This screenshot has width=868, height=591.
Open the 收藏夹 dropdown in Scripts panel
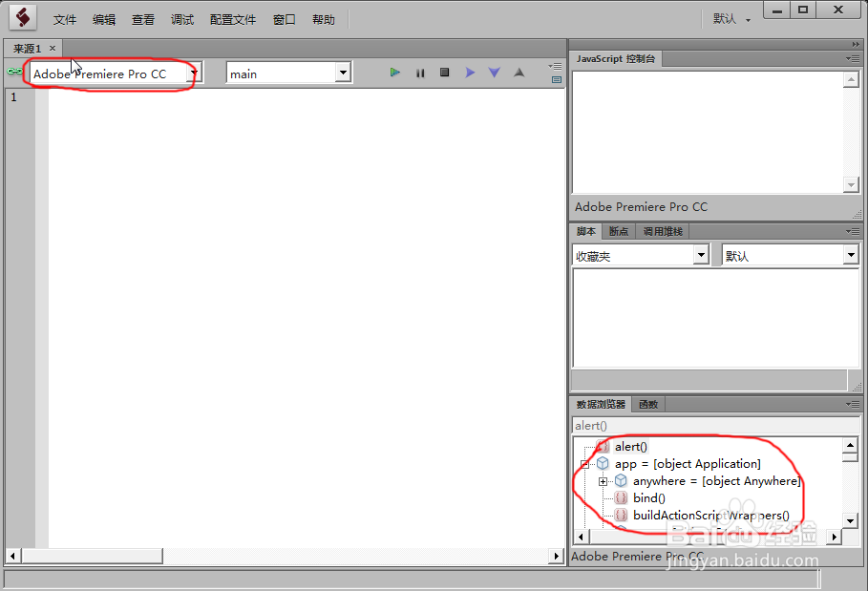click(641, 255)
